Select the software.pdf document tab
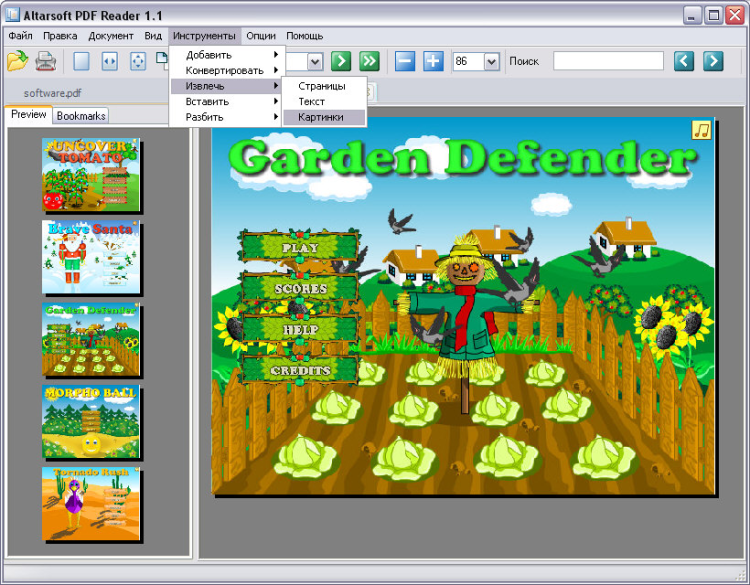 [x=53, y=93]
